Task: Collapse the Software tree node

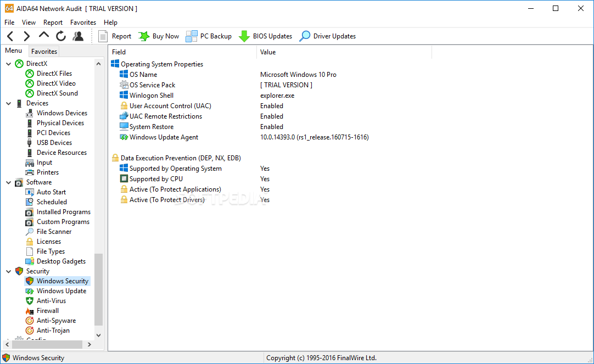Action: tap(8, 182)
